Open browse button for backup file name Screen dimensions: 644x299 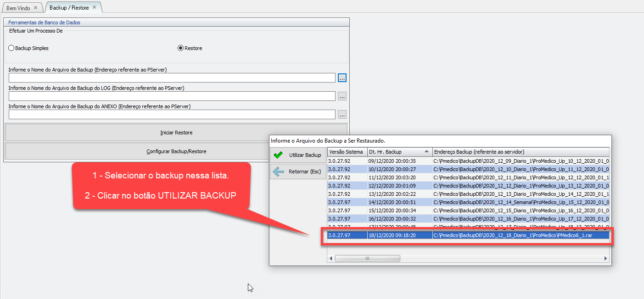click(x=342, y=78)
